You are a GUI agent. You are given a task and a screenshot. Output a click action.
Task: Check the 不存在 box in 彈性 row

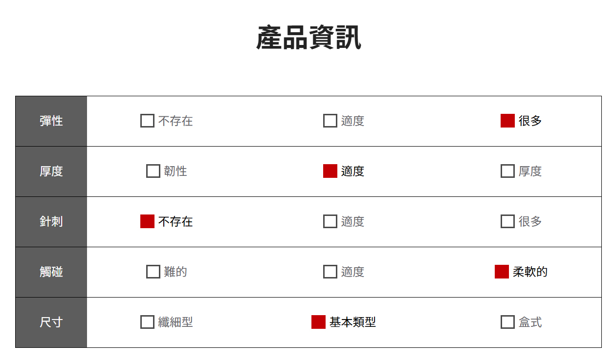click(x=147, y=121)
